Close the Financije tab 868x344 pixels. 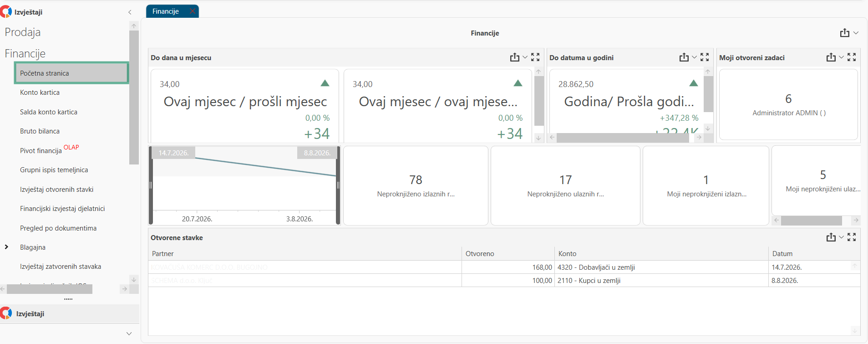tap(193, 11)
